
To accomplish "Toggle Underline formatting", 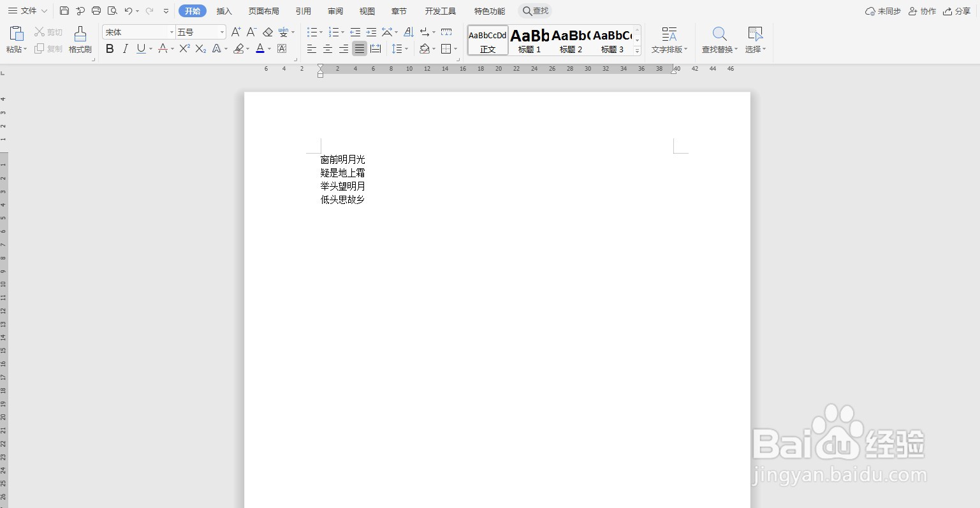I will [x=141, y=48].
